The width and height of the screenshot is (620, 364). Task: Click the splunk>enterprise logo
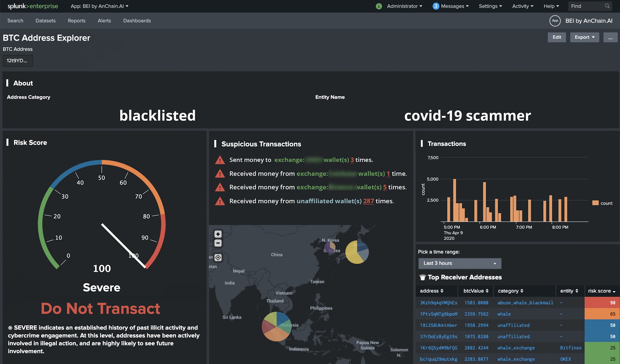point(33,6)
